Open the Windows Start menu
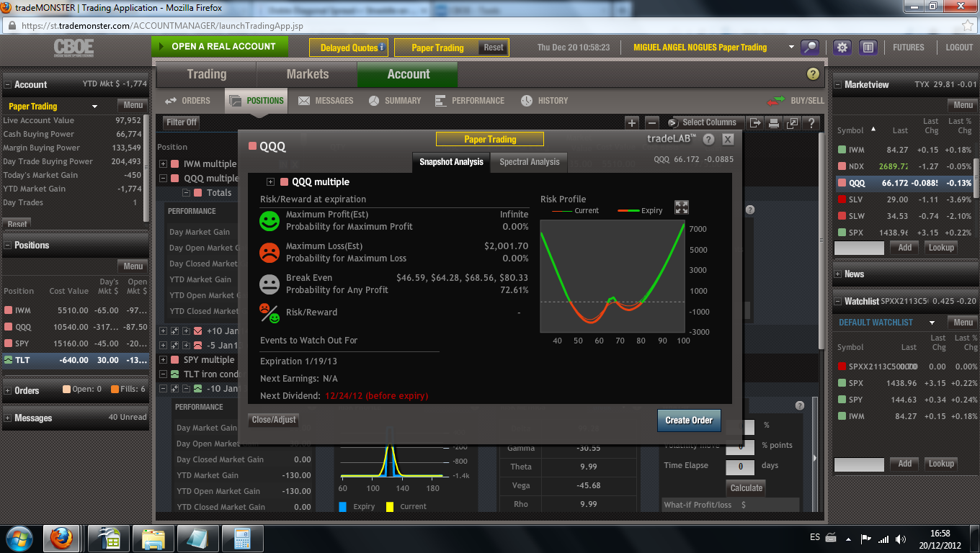 point(18,538)
